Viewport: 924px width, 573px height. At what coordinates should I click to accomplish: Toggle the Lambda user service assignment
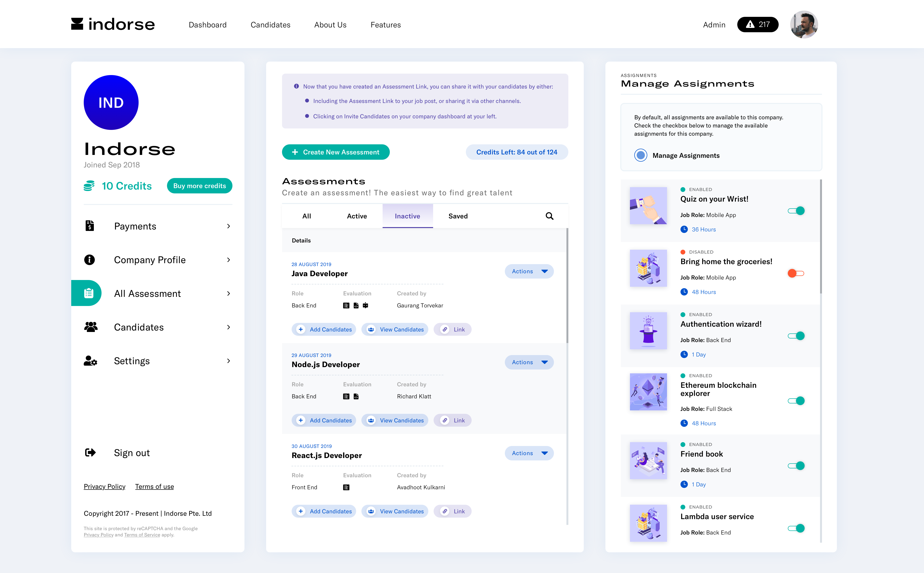pos(796,528)
